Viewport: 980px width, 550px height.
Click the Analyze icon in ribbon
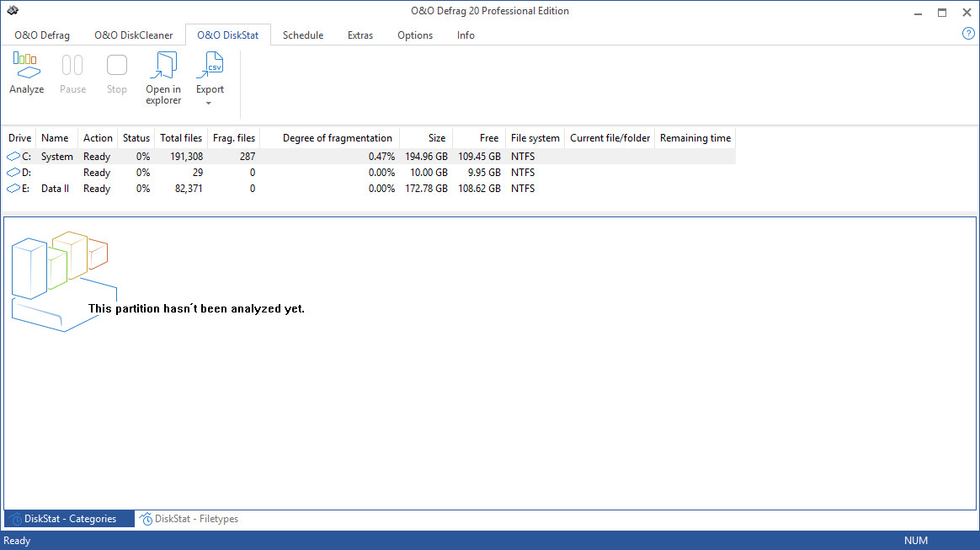[x=26, y=66]
